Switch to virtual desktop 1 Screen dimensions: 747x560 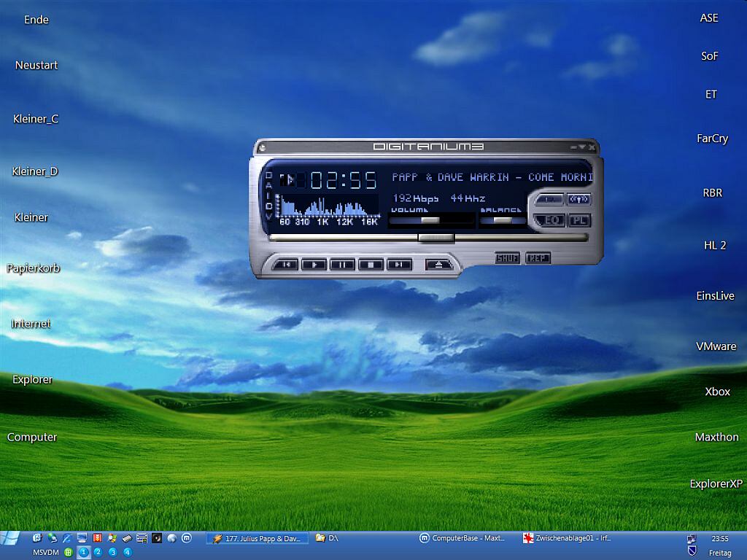click(83, 553)
